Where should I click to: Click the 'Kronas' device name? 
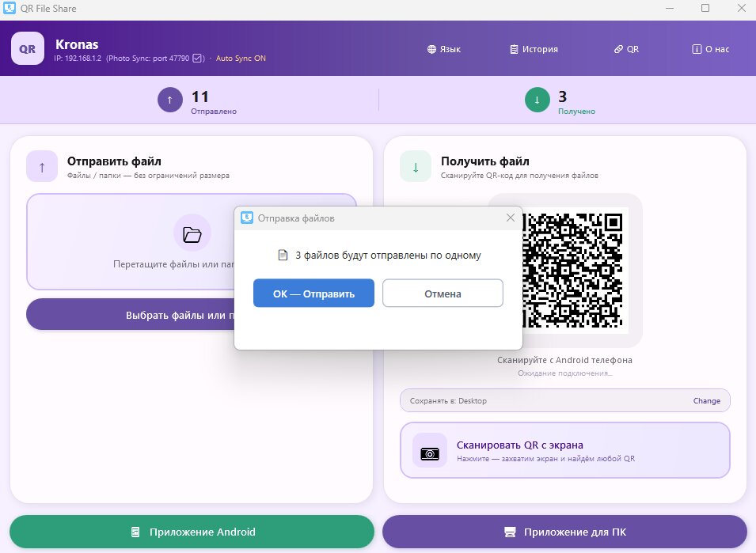pyautogui.click(x=77, y=44)
